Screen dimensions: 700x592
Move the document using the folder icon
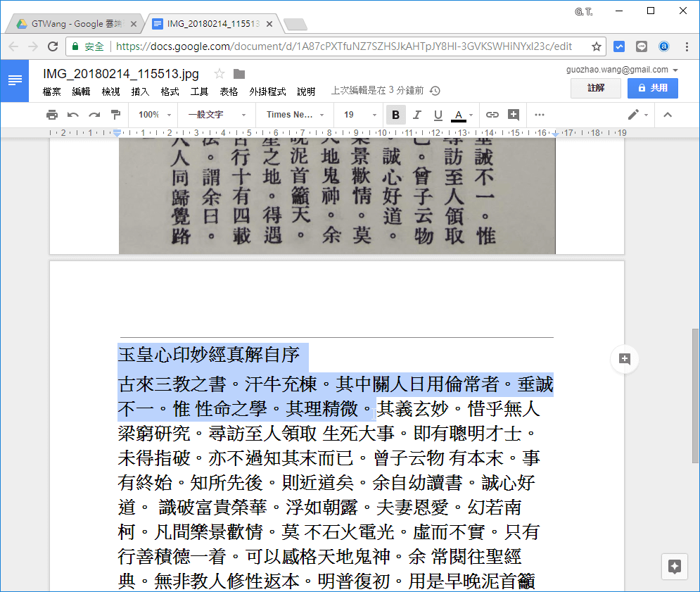coord(239,73)
